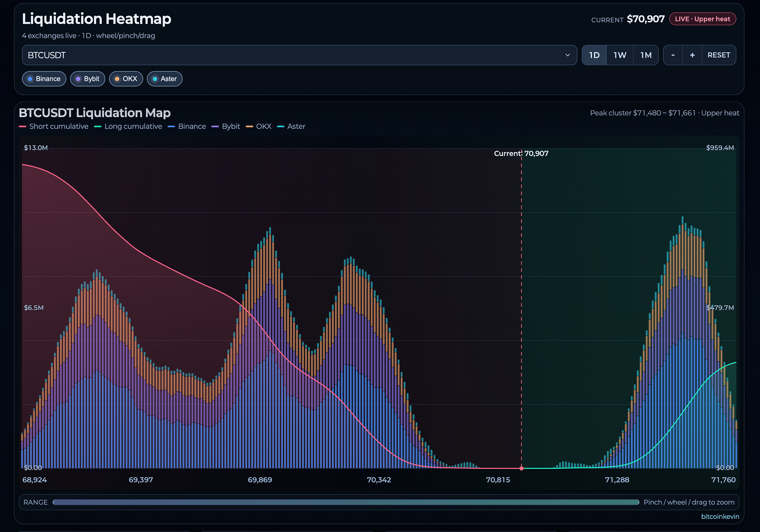
Task: Click the Current: 70,907 chart label
Action: pos(521,153)
